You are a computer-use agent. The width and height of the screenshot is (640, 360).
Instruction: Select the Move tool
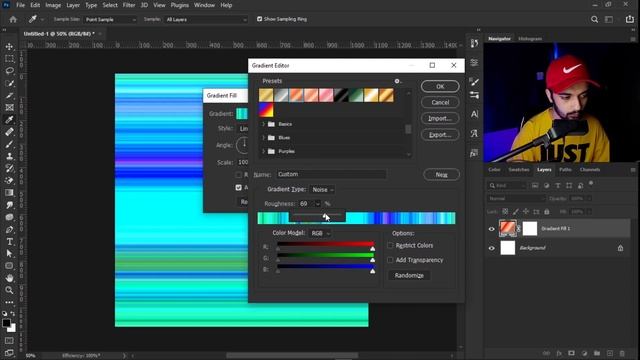(x=9, y=47)
